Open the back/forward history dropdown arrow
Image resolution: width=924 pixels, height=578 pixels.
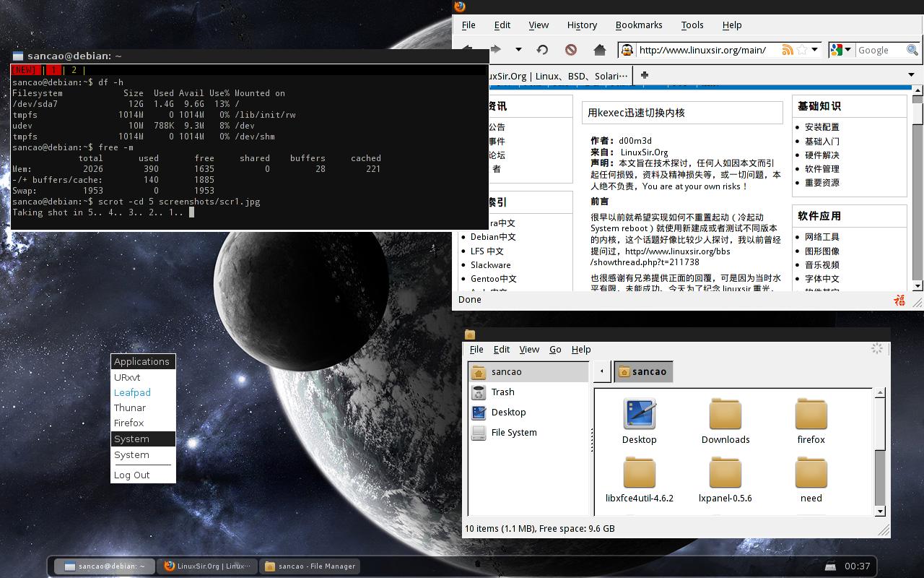pos(518,50)
